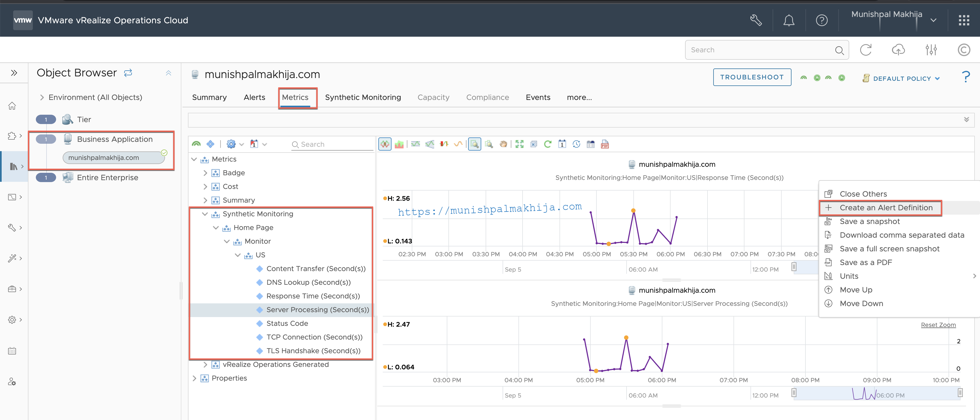
Task: Click the search magnifier icon
Action: [x=839, y=50]
